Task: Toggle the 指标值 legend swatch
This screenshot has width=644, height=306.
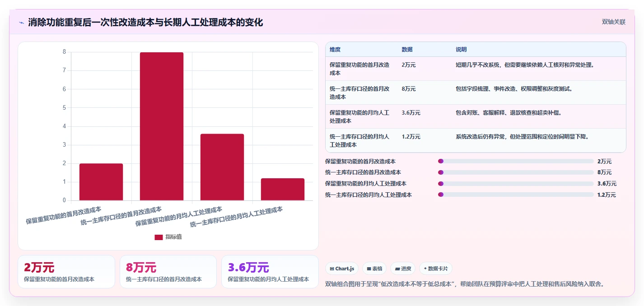Action: click(x=159, y=237)
